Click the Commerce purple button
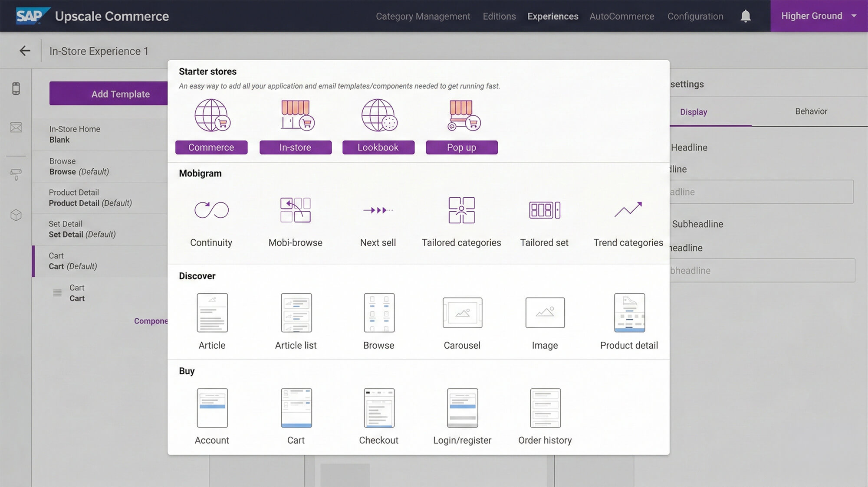 click(211, 147)
